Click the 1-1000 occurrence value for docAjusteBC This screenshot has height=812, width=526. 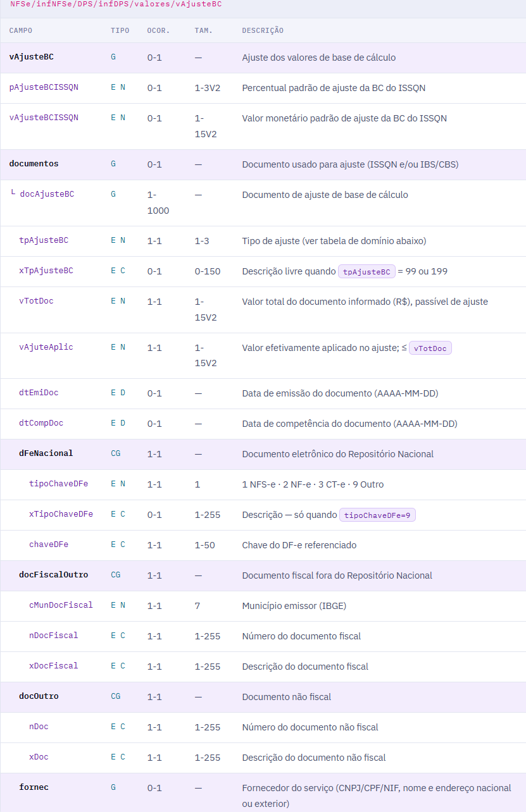[x=158, y=202]
